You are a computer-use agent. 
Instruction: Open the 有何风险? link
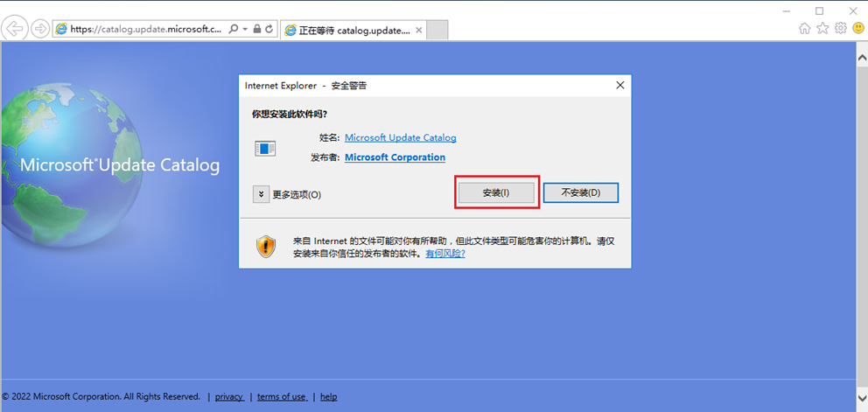click(445, 254)
